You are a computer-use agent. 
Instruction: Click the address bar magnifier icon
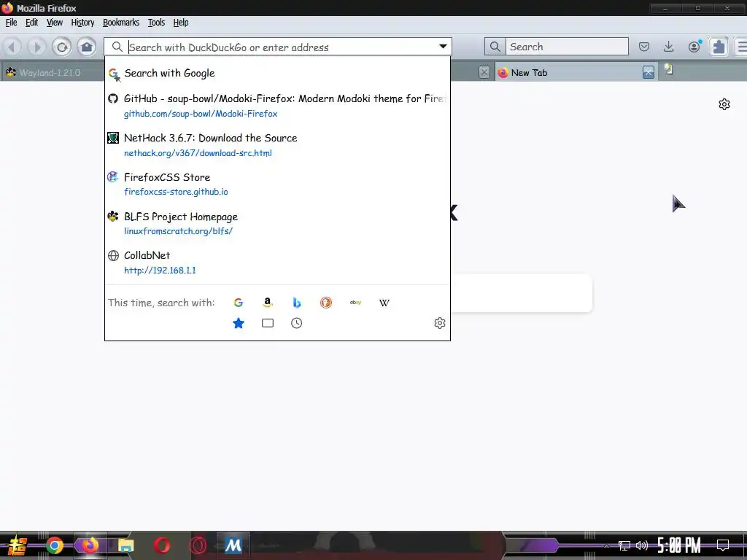pyautogui.click(x=117, y=47)
